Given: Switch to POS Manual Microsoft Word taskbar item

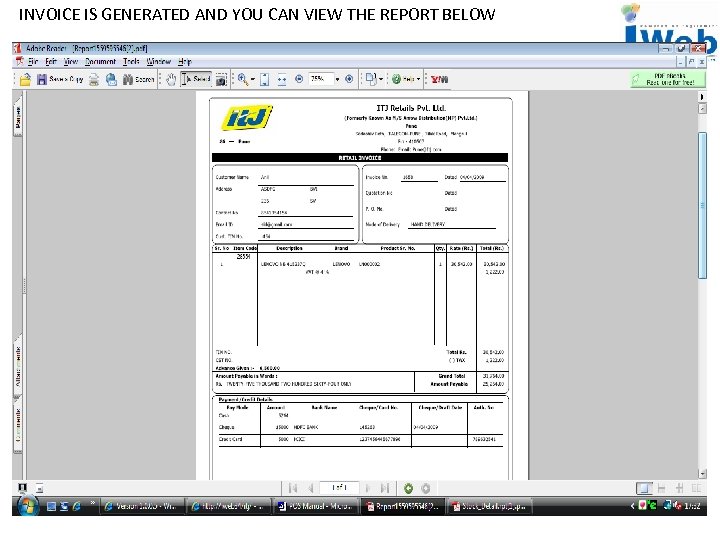Looking at the screenshot, I should [x=315, y=506].
